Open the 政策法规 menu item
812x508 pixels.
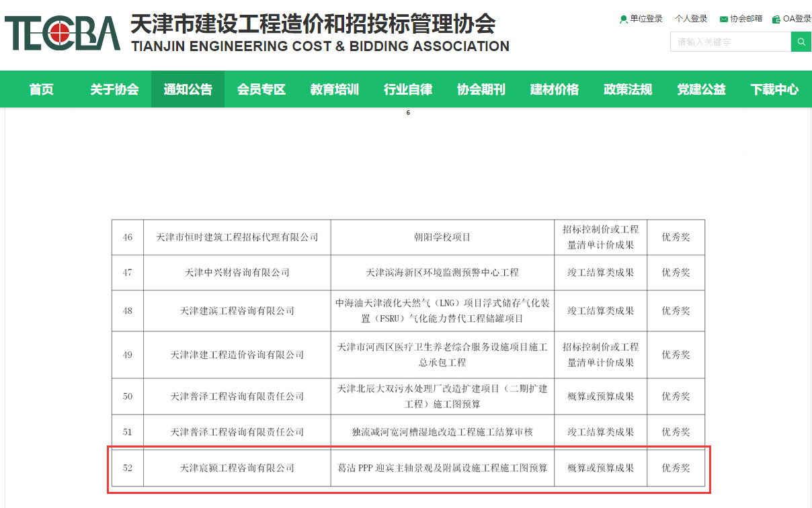[628, 89]
